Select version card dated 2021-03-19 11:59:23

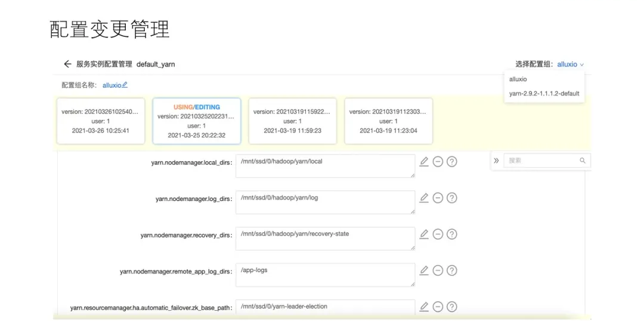tap(292, 121)
